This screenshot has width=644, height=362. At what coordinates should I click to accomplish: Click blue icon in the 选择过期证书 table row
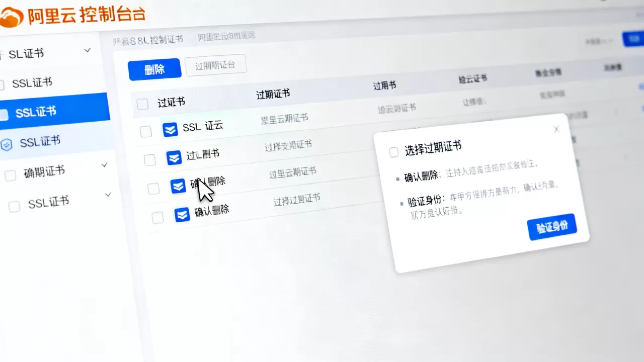click(x=182, y=215)
